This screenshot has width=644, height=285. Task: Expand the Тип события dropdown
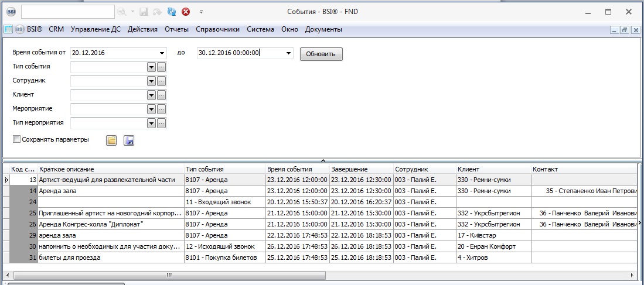pyautogui.click(x=151, y=67)
